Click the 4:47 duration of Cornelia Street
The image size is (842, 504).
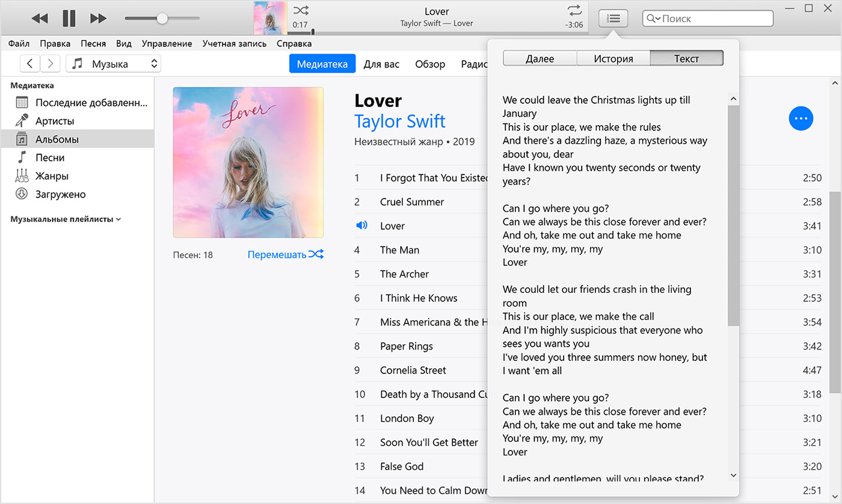pyautogui.click(x=812, y=370)
